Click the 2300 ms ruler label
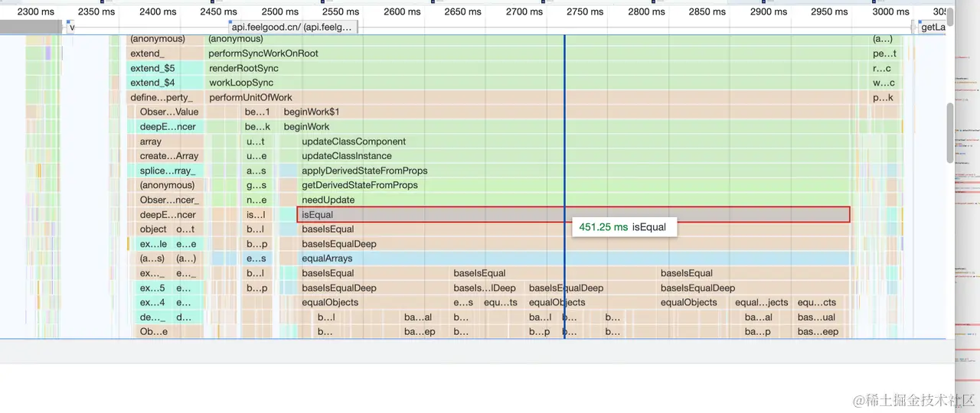 36,11
